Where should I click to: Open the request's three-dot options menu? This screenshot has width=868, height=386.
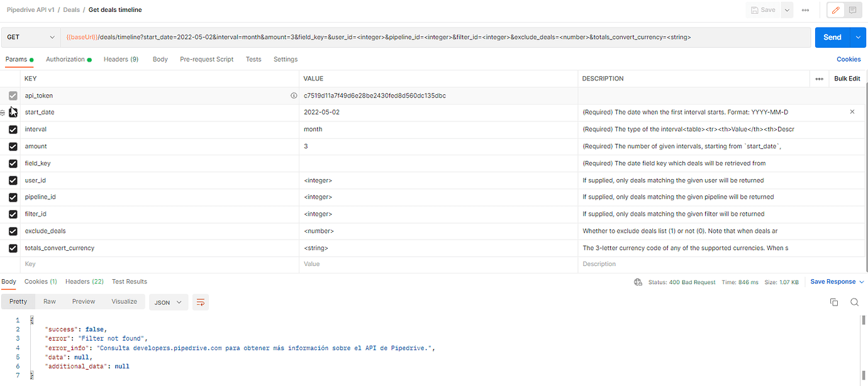click(x=806, y=10)
